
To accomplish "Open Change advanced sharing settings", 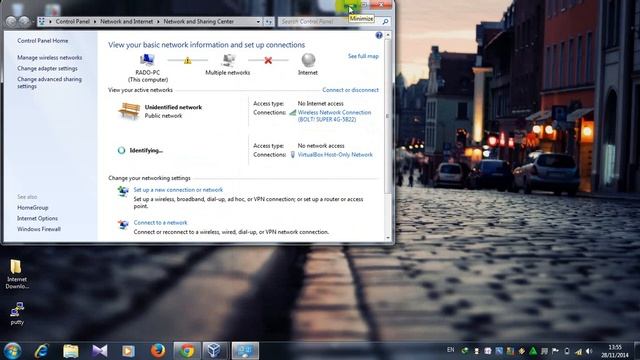I will pyautogui.click(x=49, y=83).
